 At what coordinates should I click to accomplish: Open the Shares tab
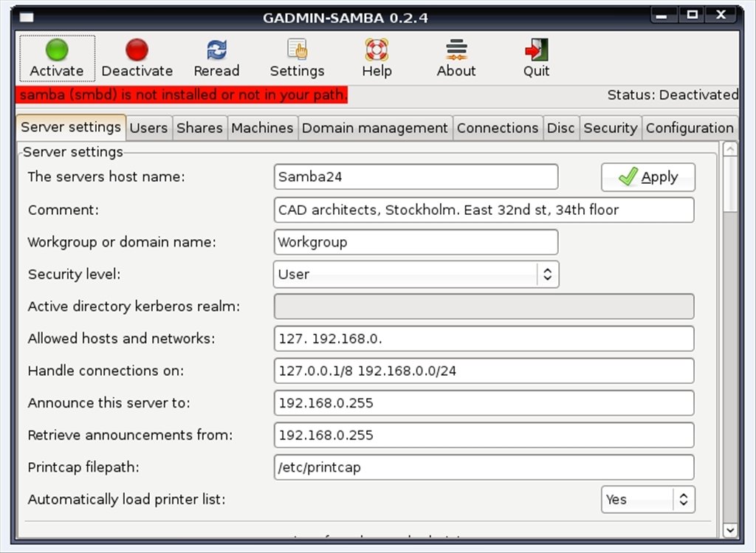tap(199, 128)
